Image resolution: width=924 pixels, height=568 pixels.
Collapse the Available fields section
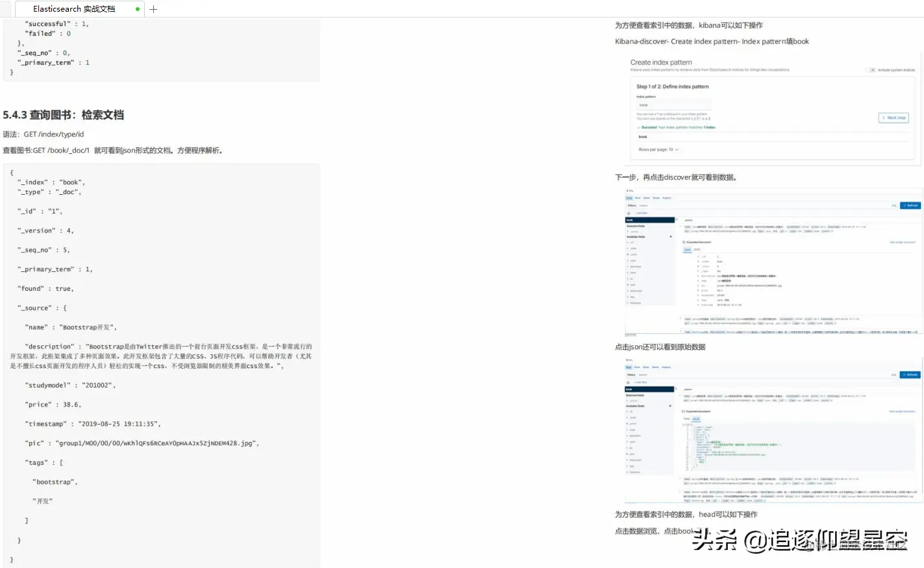(x=636, y=236)
